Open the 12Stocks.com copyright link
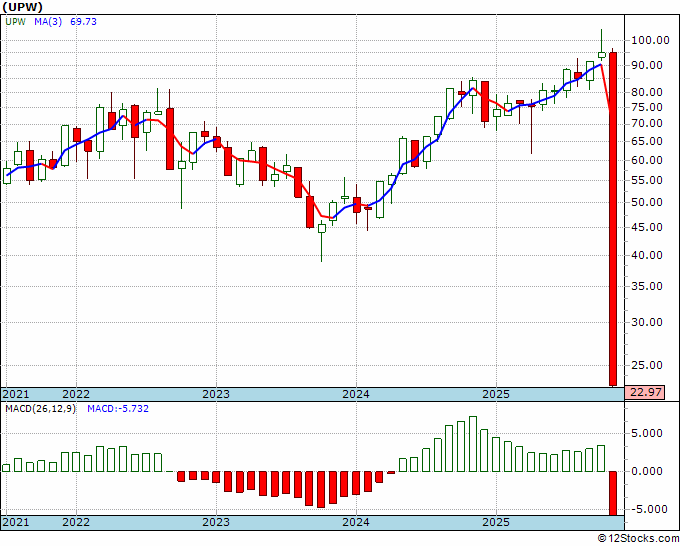This screenshot has height=546, width=680. pyautogui.click(x=638, y=538)
